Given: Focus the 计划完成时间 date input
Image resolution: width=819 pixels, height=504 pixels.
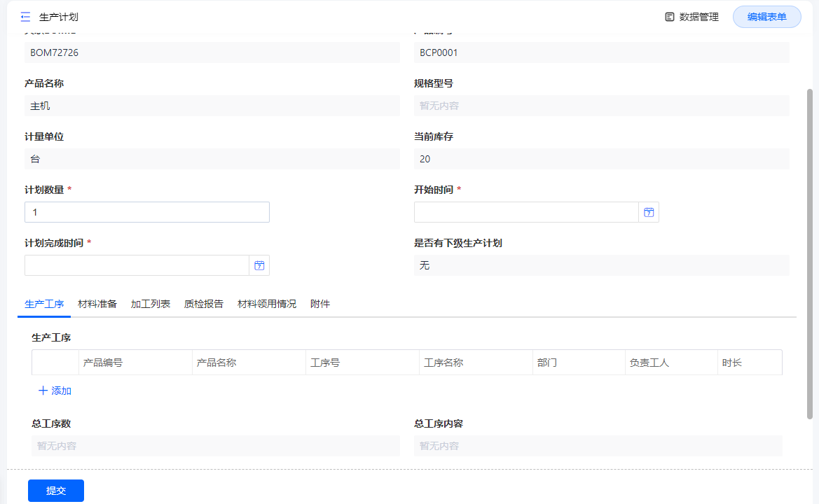Looking at the screenshot, I should [x=137, y=265].
